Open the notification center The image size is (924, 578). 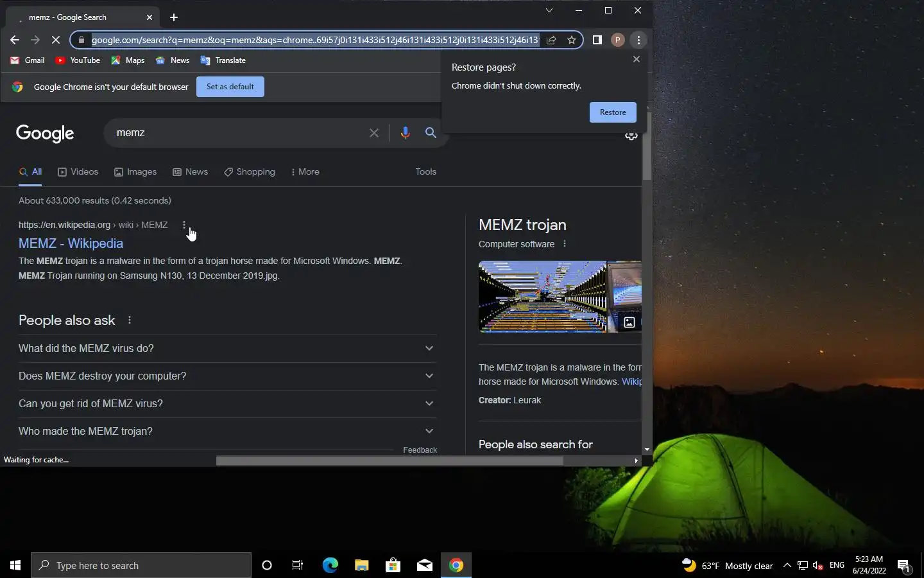(x=904, y=566)
